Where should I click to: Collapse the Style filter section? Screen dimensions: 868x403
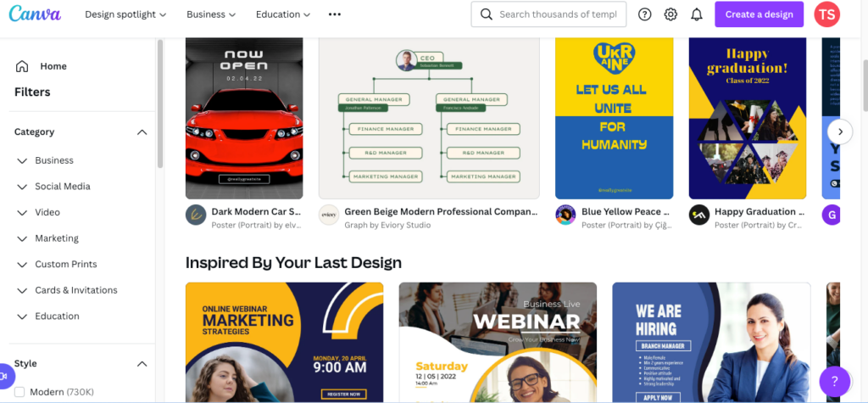click(142, 364)
